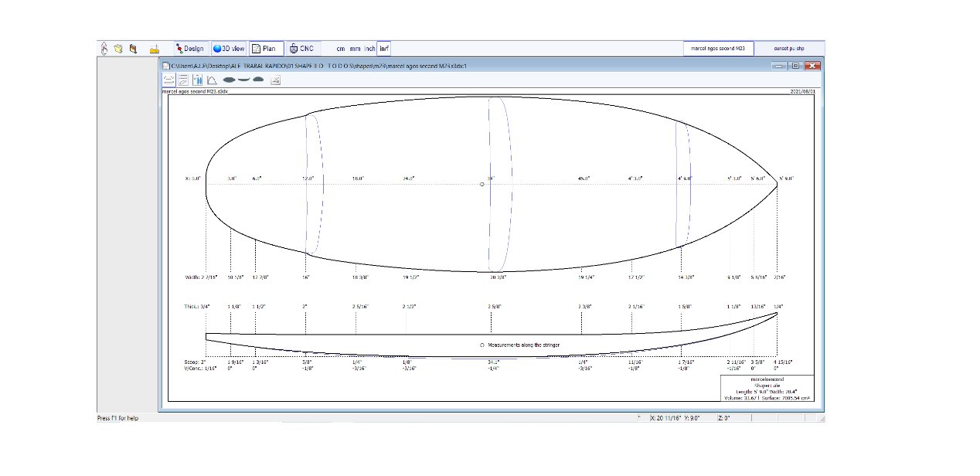
Task: Click the 18.0" position label on the stringer
Action: (358, 178)
